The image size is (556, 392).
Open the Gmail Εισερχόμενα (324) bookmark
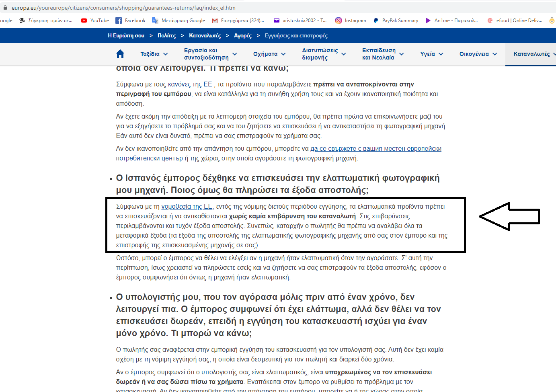click(x=238, y=21)
